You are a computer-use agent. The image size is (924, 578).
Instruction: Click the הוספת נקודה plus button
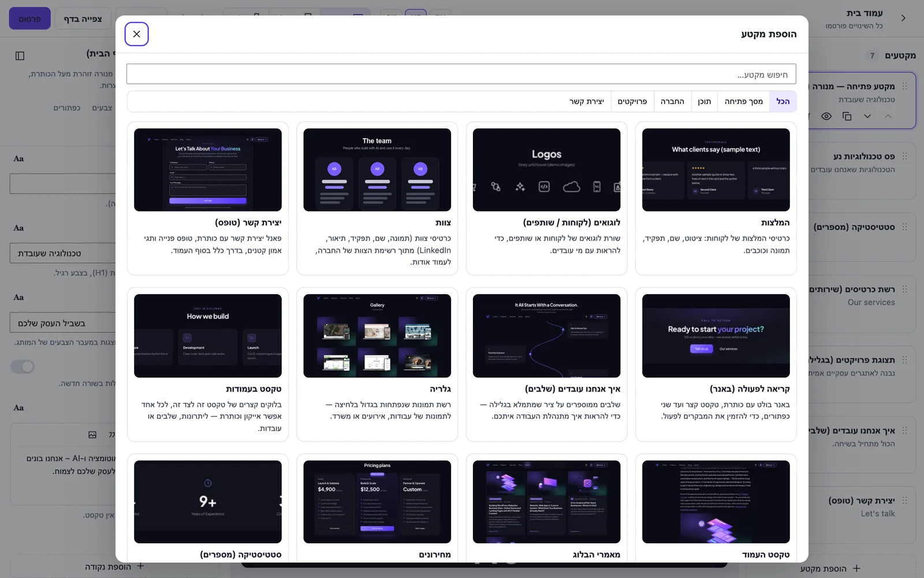(x=114, y=566)
